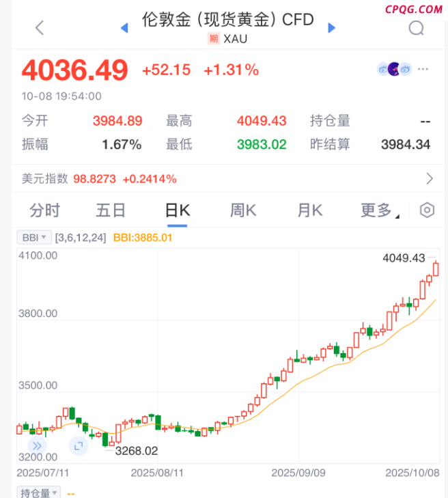The width and height of the screenshot is (448, 498).
Task: Select the 月K chart tab
Action: tap(309, 210)
